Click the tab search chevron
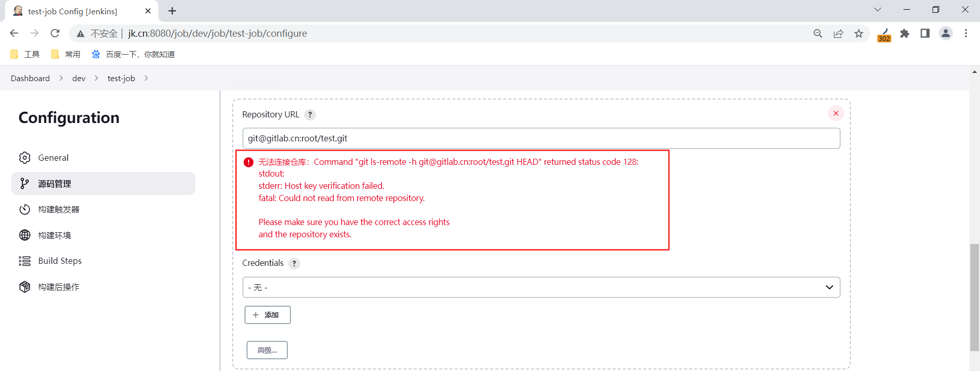This screenshot has height=371, width=980. pos(877,10)
